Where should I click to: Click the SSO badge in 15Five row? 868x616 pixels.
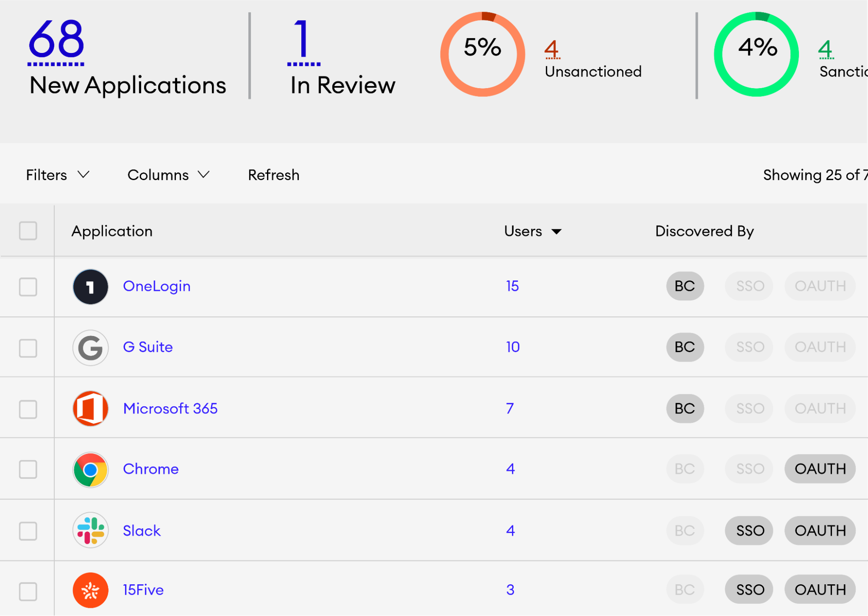tap(750, 590)
